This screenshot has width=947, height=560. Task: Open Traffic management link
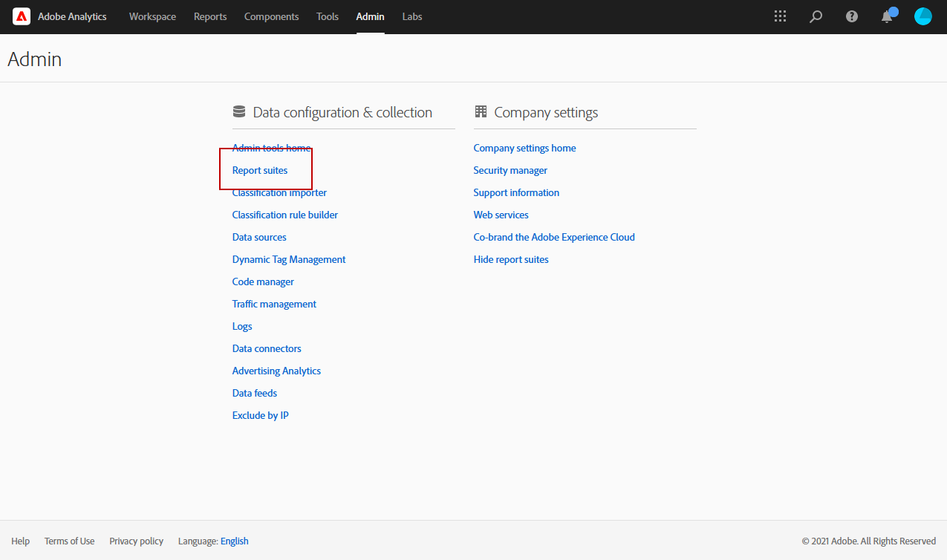tap(274, 304)
